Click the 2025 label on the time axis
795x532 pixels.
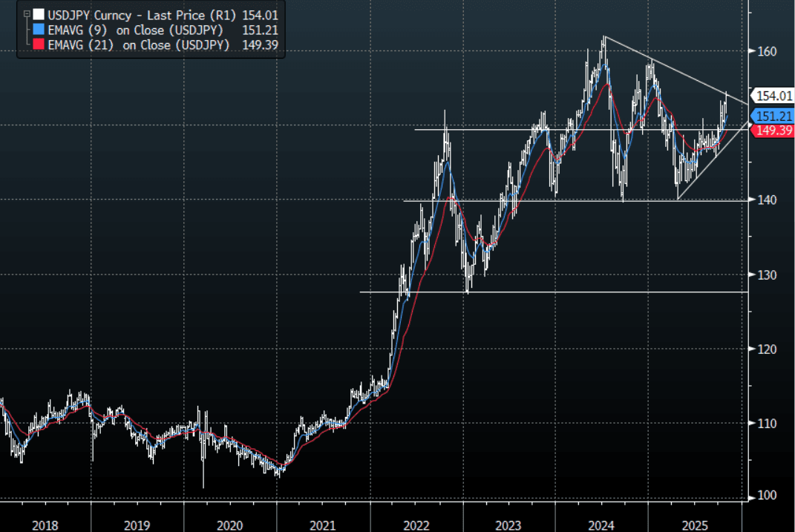(693, 525)
